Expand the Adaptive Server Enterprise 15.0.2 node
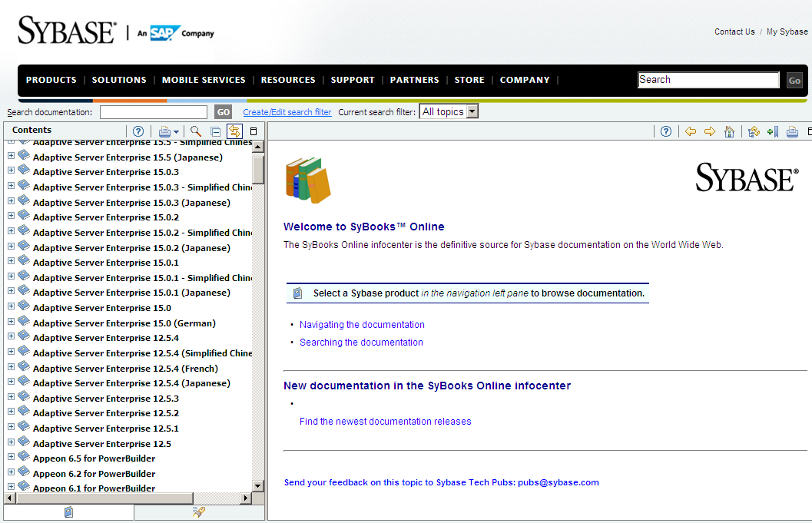The height and width of the screenshot is (523, 812). click(x=11, y=215)
